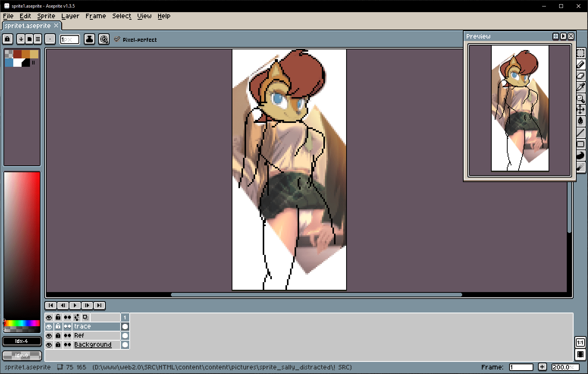Select the Paint Bucket tool
This screenshot has height=374, width=588.
(x=580, y=121)
